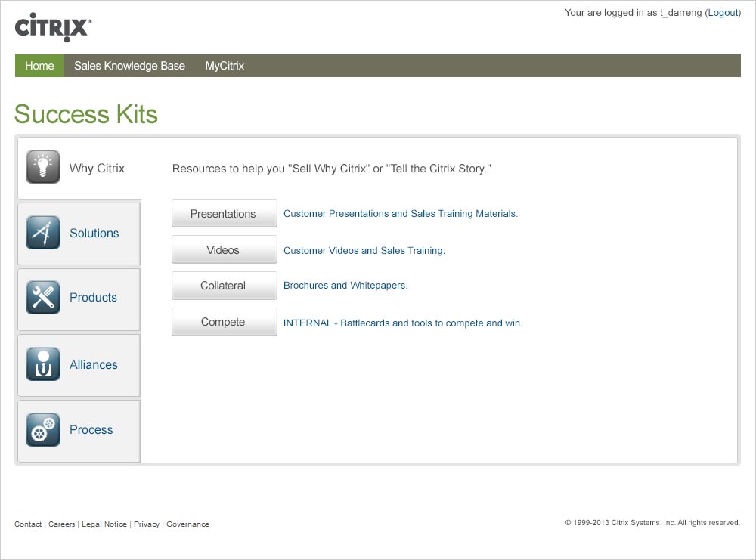Switch to the Products tab label

tap(94, 297)
